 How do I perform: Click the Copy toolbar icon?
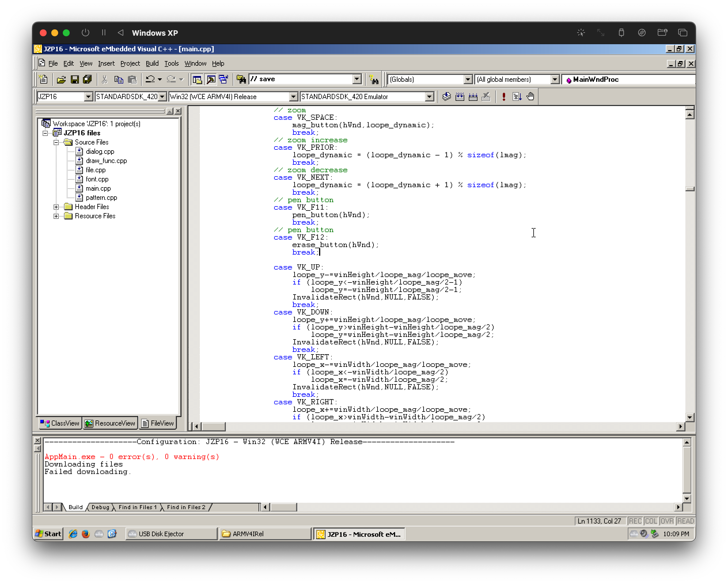pos(119,79)
